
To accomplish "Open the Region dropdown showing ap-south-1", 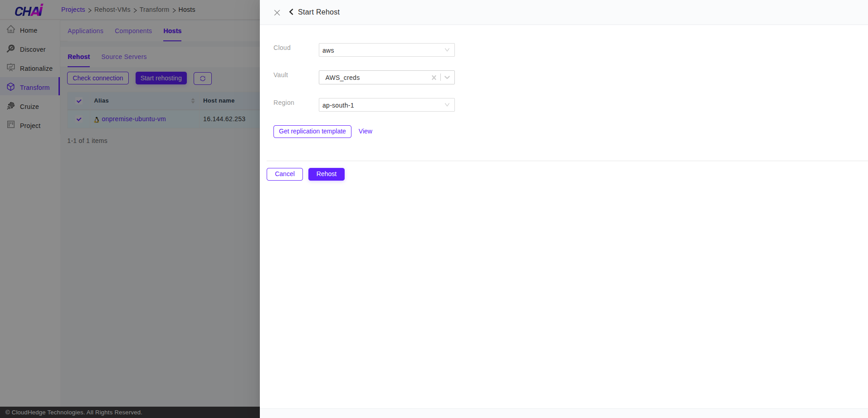I will point(386,105).
